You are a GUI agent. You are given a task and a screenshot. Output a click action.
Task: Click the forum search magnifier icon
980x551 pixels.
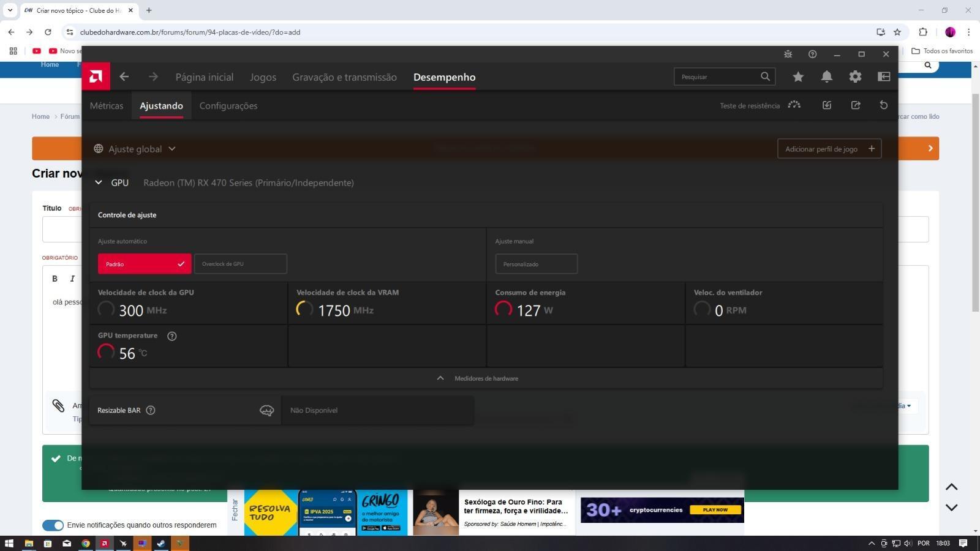(928, 65)
